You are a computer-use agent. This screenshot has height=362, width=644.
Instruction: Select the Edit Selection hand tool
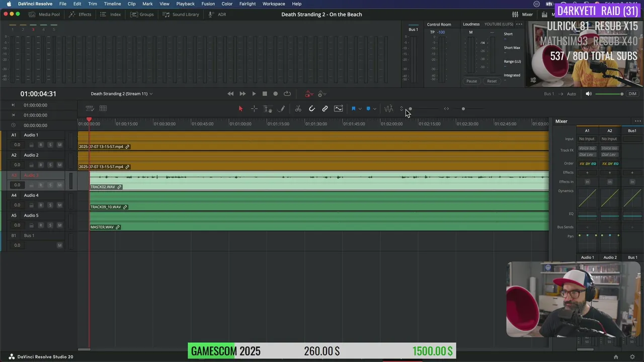click(x=268, y=109)
